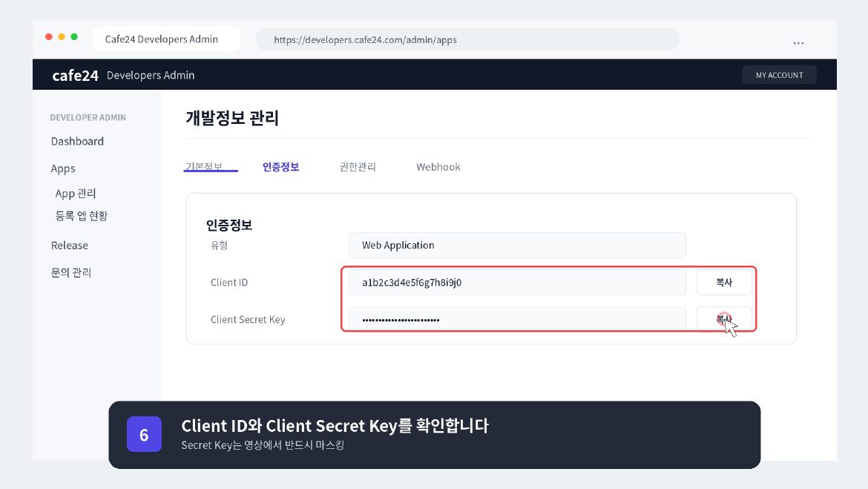Open 문의 관리 in sidebar
Screen dimensions: 868x489
(71, 272)
